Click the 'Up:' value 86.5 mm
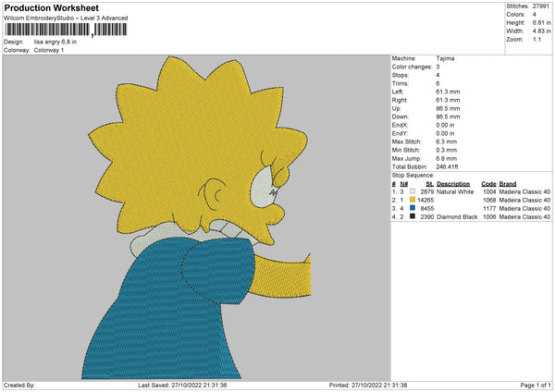This screenshot has width=555, height=392. coord(448,108)
